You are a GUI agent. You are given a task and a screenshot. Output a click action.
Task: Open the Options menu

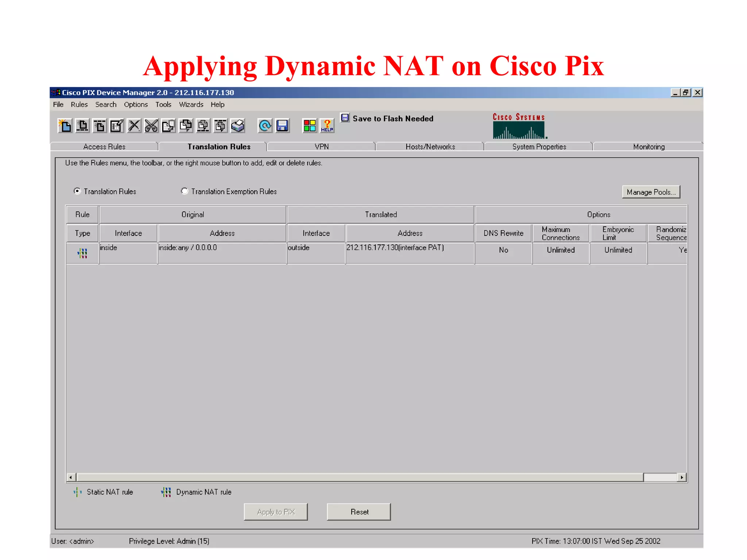(136, 105)
